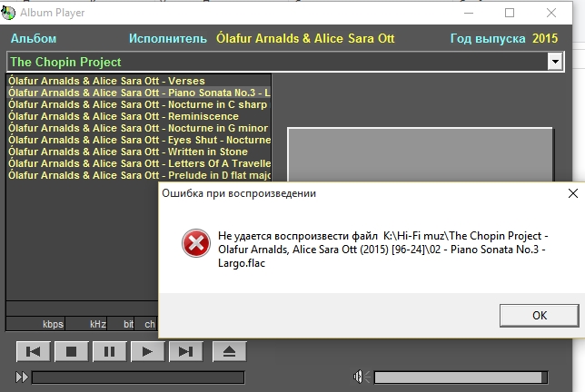
Task: Skip to next track button
Action: click(186, 351)
